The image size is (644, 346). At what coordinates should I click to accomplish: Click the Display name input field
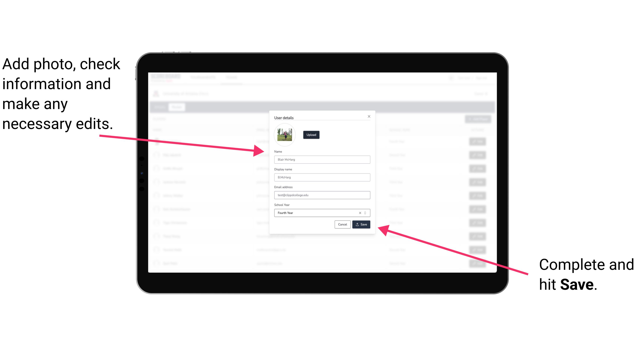tap(322, 177)
